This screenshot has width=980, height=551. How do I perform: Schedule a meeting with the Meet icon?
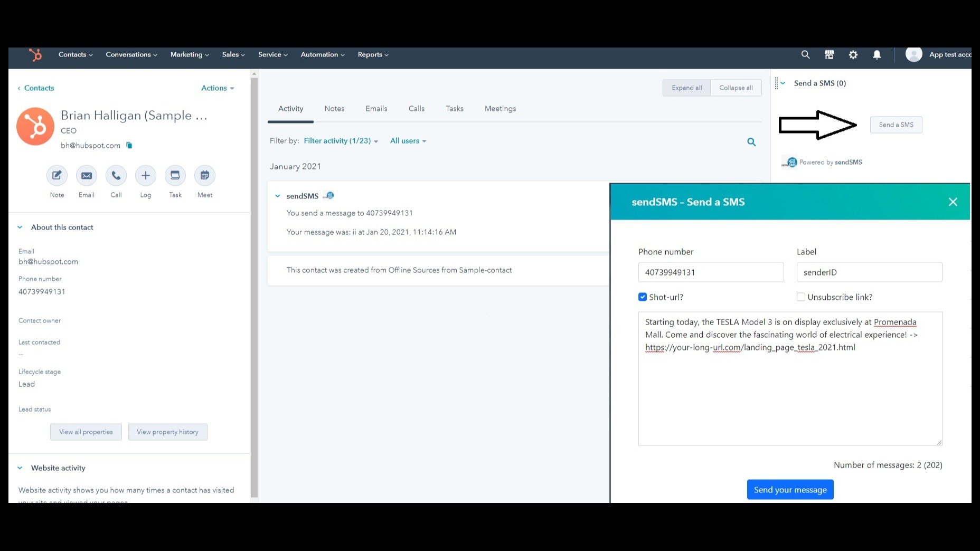(205, 176)
